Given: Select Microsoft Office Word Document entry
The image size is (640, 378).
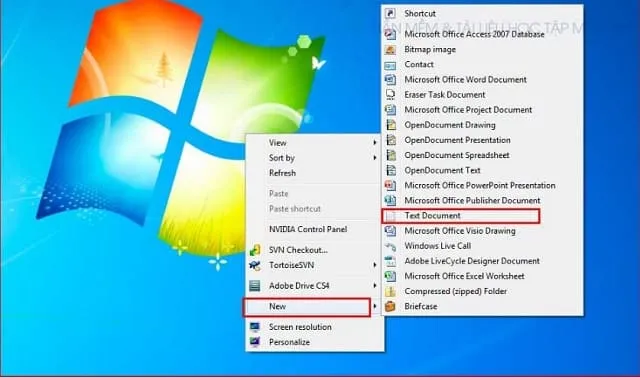Looking at the screenshot, I should click(482, 80).
